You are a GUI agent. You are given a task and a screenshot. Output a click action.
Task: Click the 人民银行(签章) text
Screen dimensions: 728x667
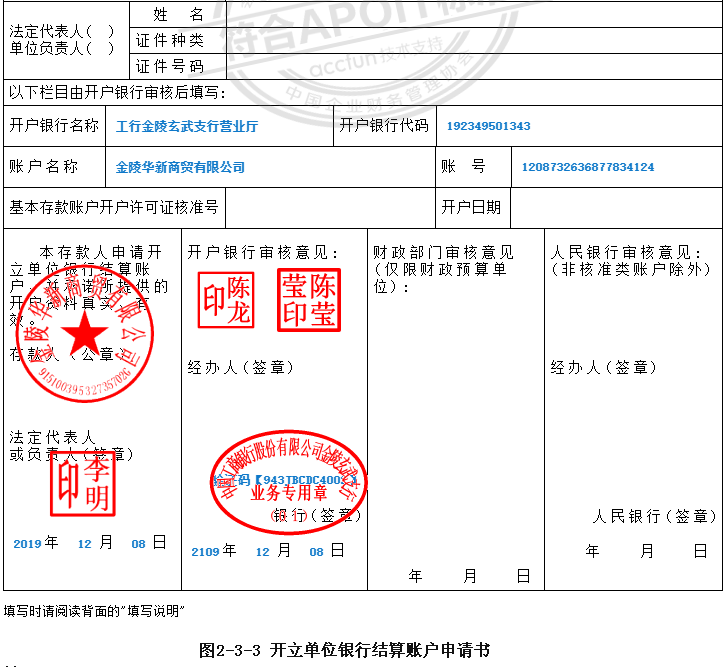pyautogui.click(x=655, y=516)
